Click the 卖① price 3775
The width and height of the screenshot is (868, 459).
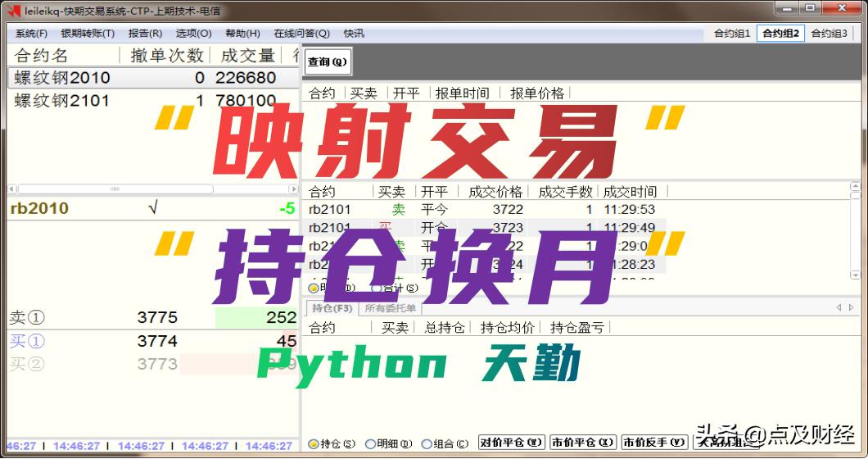click(157, 318)
